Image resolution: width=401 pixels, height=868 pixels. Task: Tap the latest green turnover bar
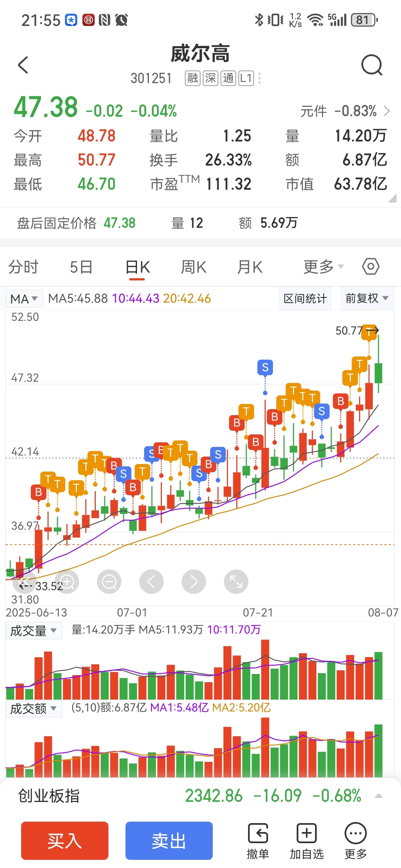[x=378, y=750]
